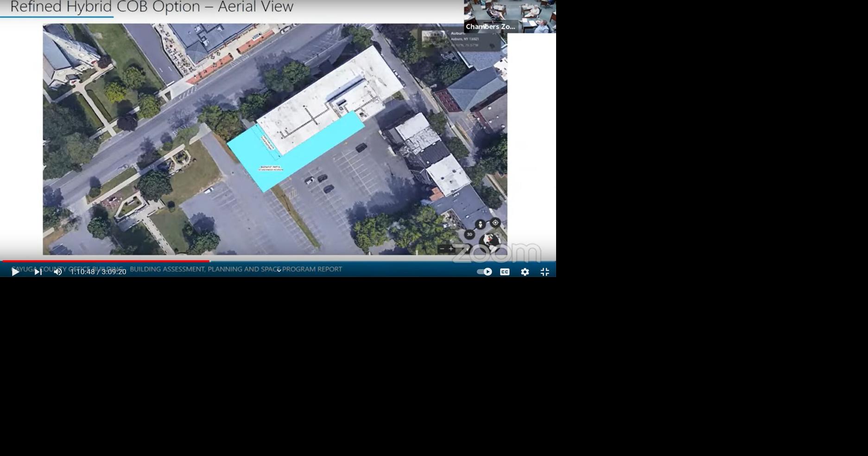The image size is (868, 456).
Task: Click the My Location target icon
Action: (x=495, y=222)
